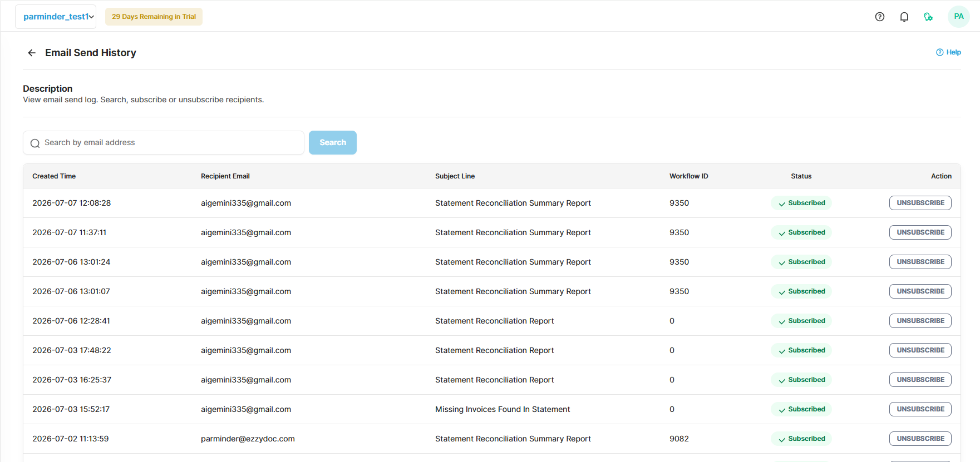The height and width of the screenshot is (462, 980).
Task: Click the workflow ID 9082
Action: click(679, 439)
